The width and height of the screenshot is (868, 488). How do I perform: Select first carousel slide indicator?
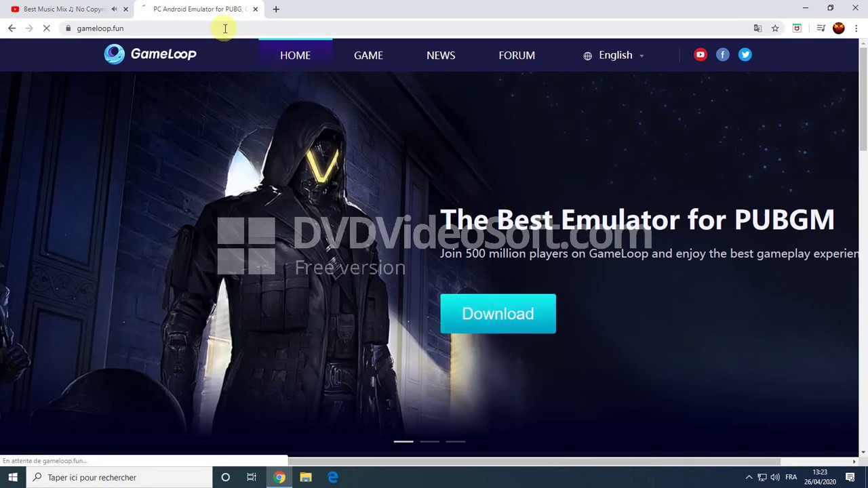403,441
